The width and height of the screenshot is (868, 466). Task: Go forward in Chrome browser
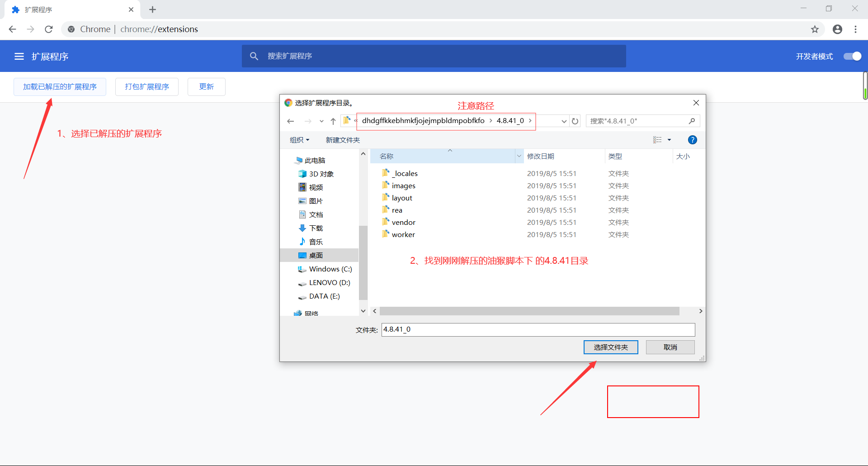(x=31, y=29)
